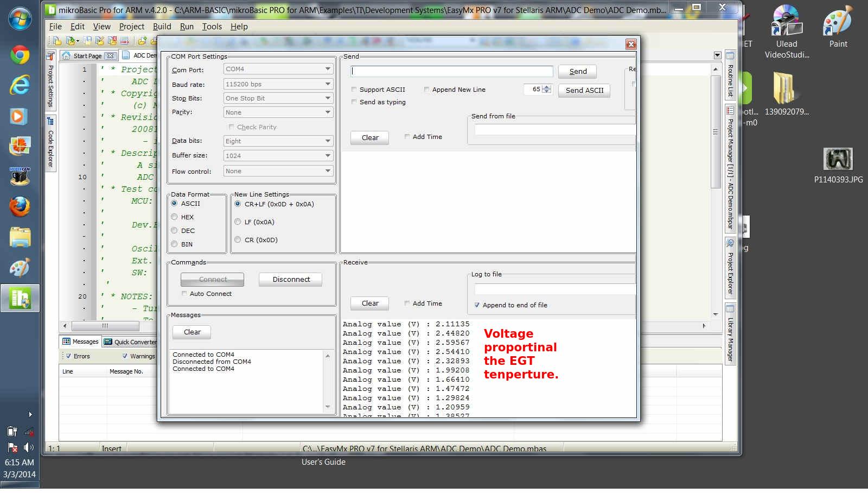Click the New Project toolbar icon
Image resolution: width=868 pixels, height=493 pixels.
tap(56, 41)
